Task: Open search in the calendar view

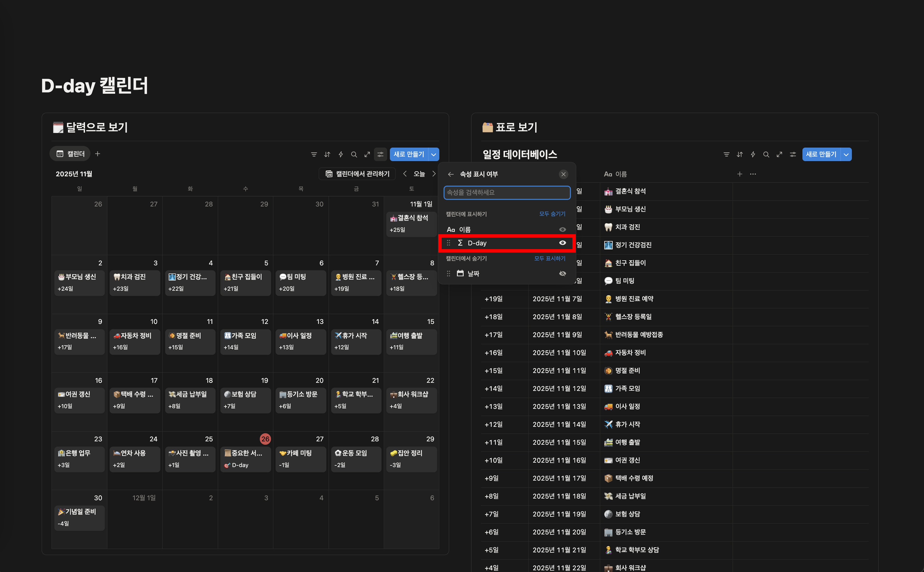Action: click(x=354, y=154)
